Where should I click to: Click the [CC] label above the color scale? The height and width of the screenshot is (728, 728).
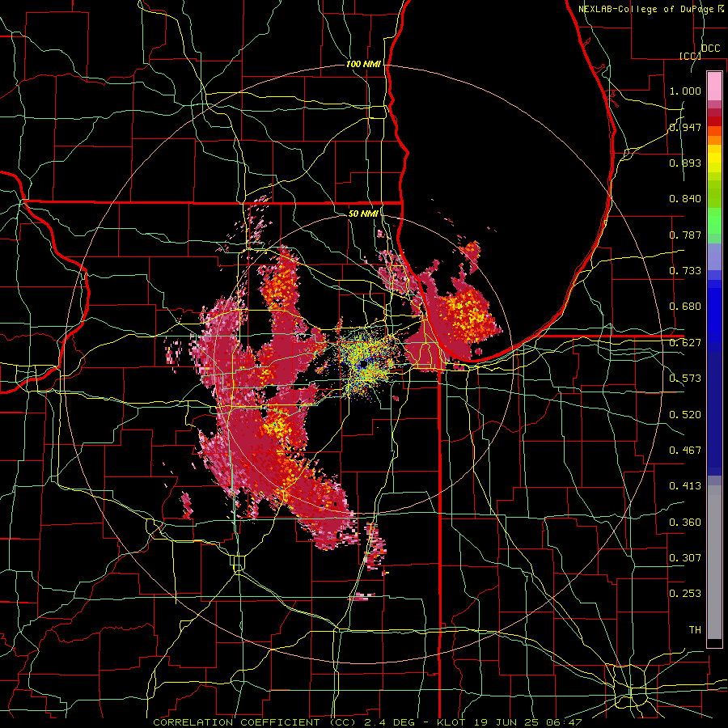[x=690, y=56]
